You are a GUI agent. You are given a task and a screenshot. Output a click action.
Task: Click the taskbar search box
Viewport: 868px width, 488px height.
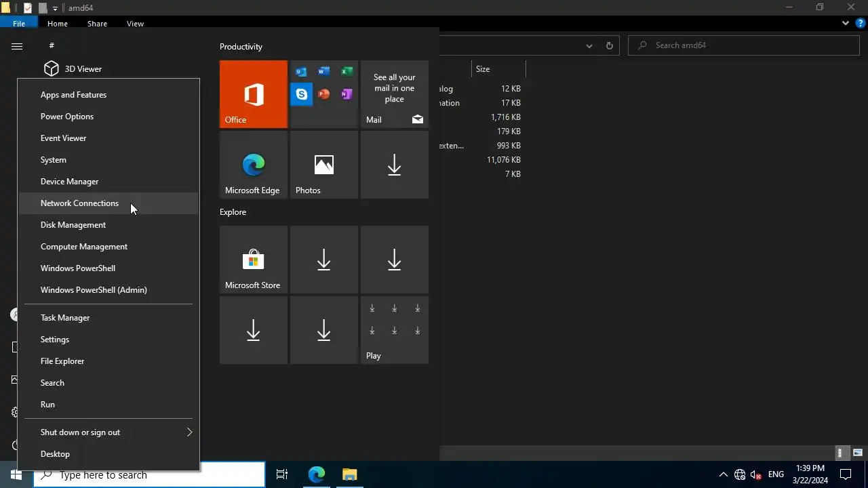[x=149, y=474]
